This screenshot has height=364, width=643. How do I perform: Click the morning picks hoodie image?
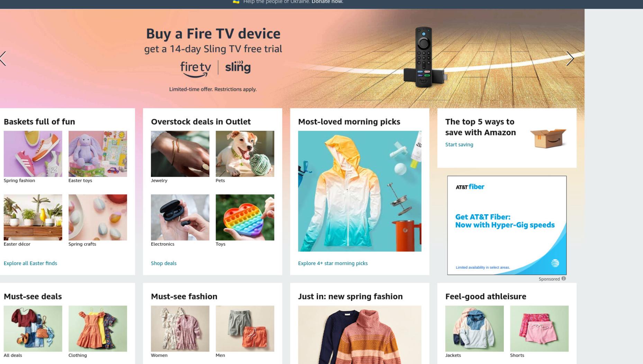360,191
